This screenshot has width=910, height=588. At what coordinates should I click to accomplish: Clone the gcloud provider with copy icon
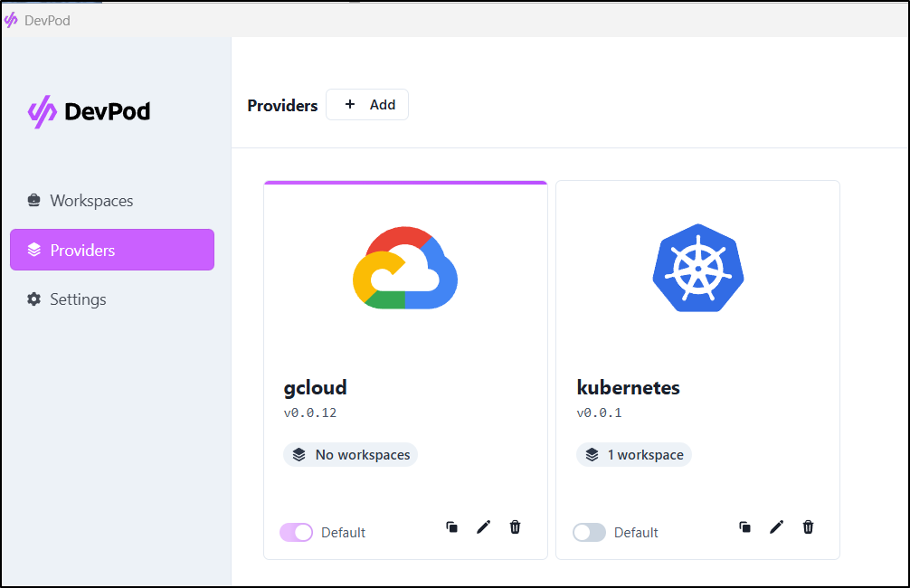[x=451, y=527]
